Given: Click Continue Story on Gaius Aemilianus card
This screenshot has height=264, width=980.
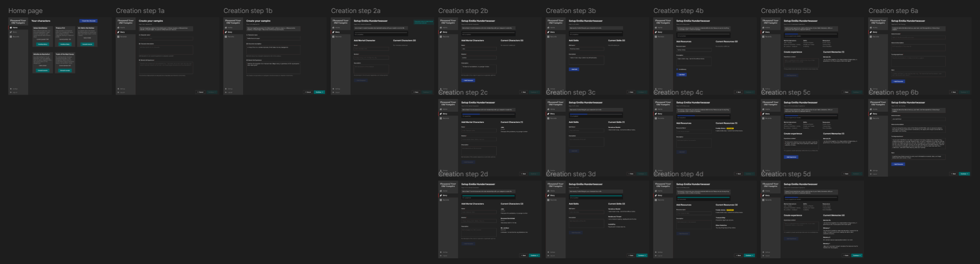Looking at the screenshot, I should [x=43, y=44].
